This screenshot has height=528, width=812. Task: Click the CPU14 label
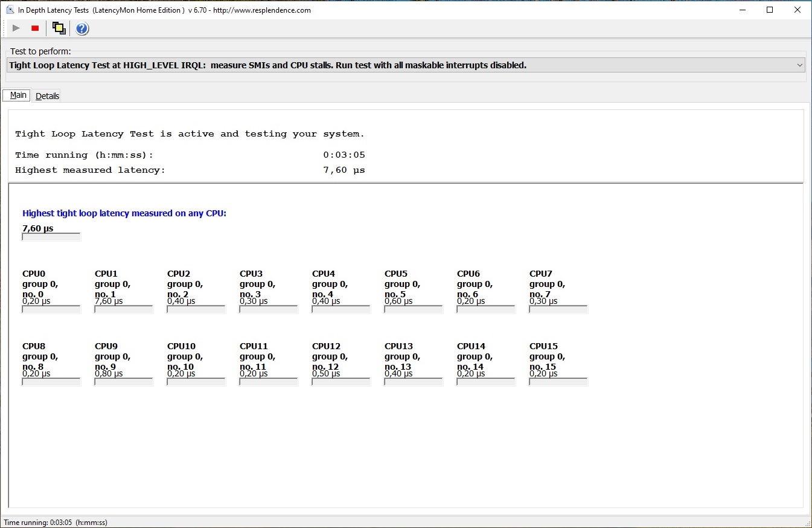471,346
